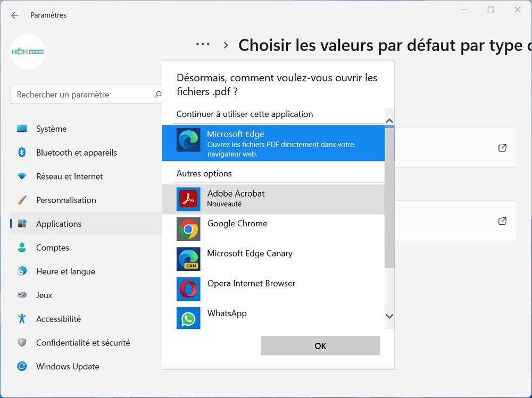Open Bluetooth et appareils section
532x398 pixels.
click(x=87, y=153)
